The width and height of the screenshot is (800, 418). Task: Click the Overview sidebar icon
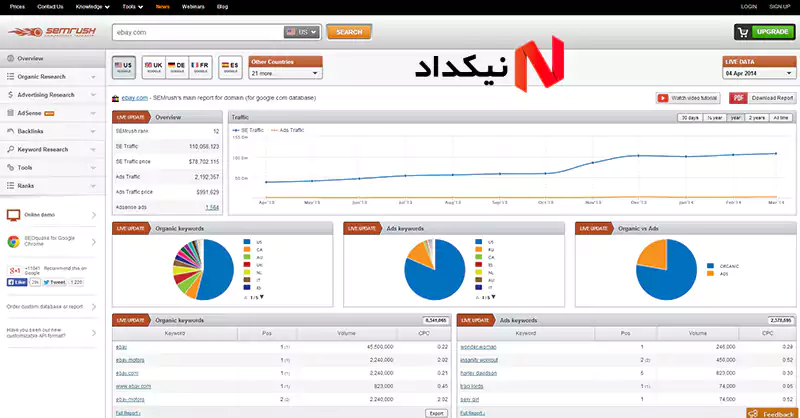[x=10, y=58]
